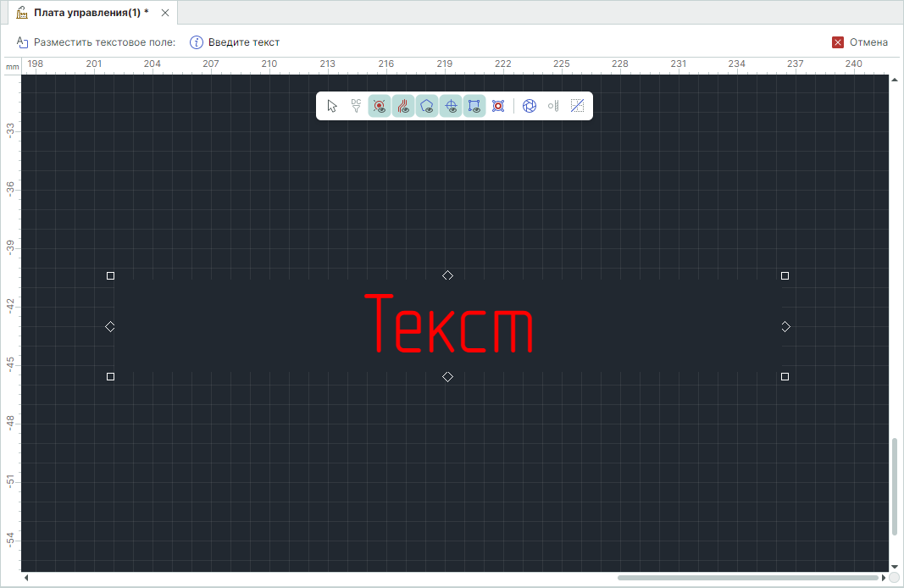This screenshot has height=588, width=904.
Task: Toggle pad/via visibility eye icon
Action: point(380,106)
